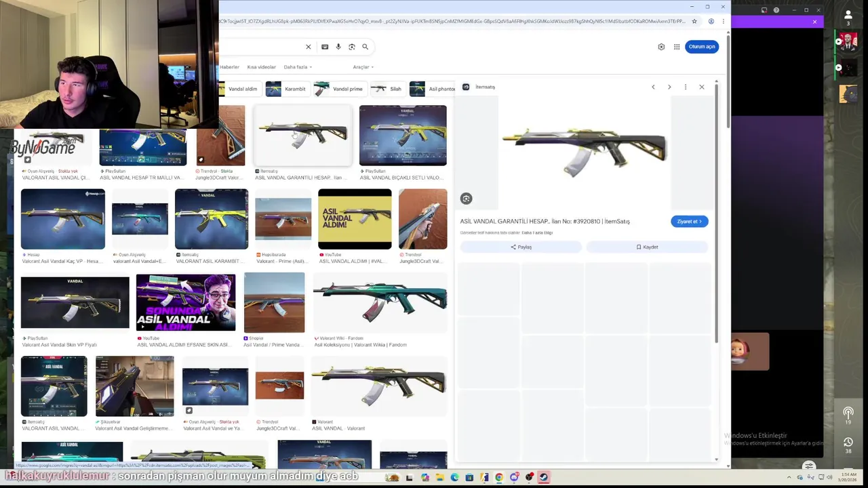
Task: Search this image with Lens overlay icon
Action: click(466, 199)
